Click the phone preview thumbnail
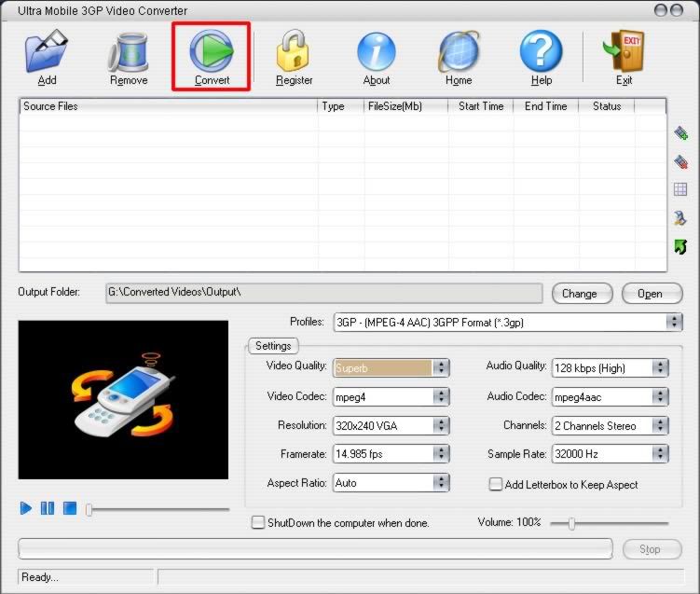700x594 pixels. point(123,400)
